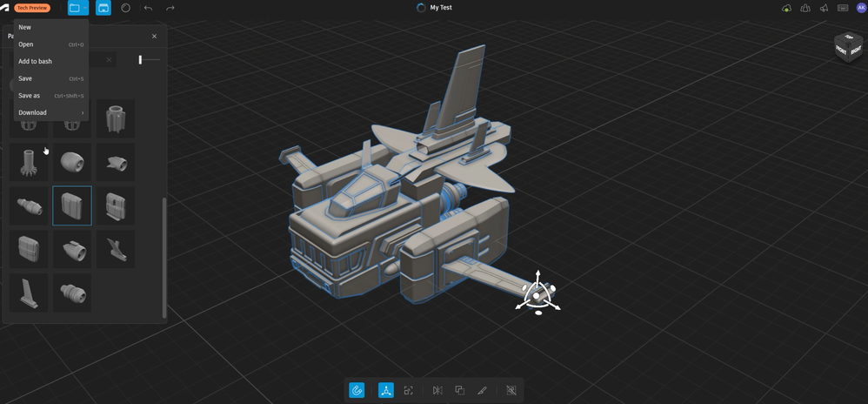This screenshot has width=868, height=404.
Task: Activate the duplicate tool
Action: click(x=459, y=390)
